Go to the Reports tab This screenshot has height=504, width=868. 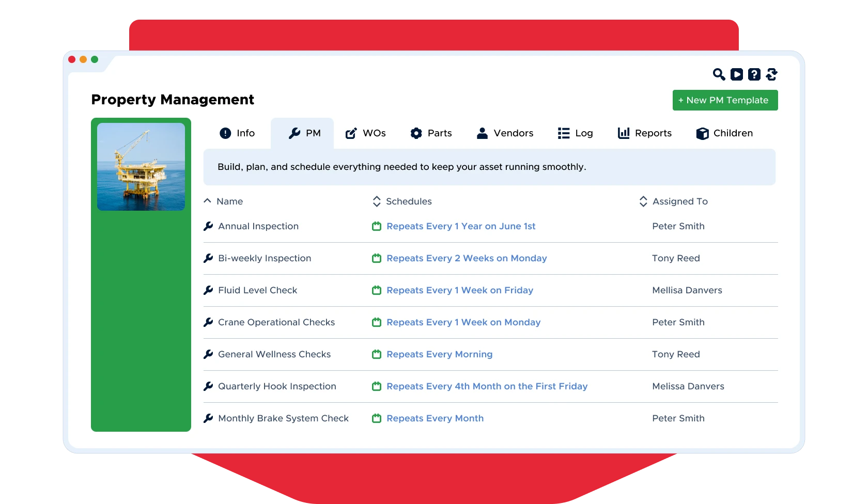[x=645, y=133]
